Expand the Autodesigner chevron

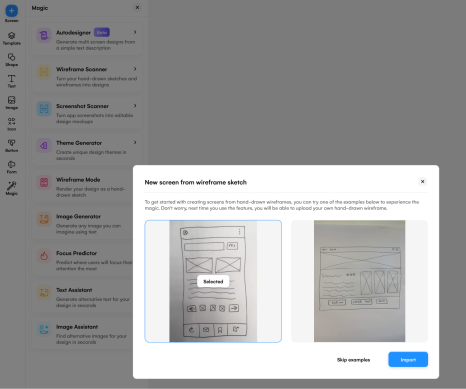click(135, 32)
